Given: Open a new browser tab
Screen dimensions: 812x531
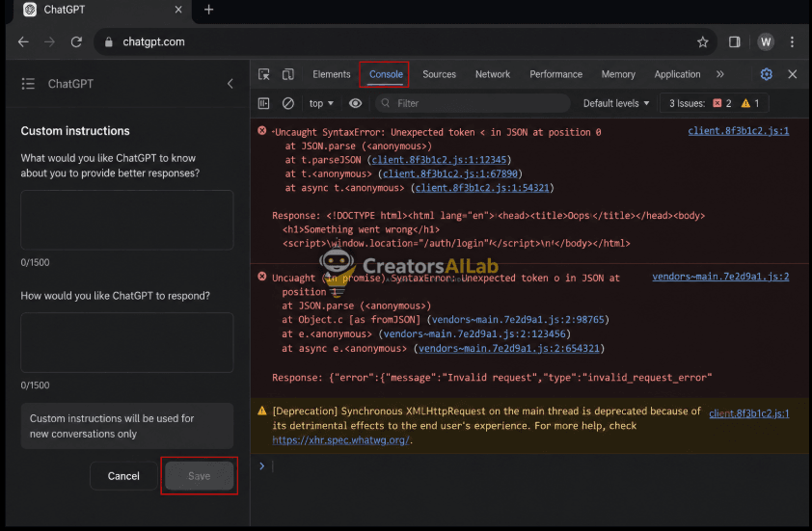Looking at the screenshot, I should pyautogui.click(x=208, y=10).
